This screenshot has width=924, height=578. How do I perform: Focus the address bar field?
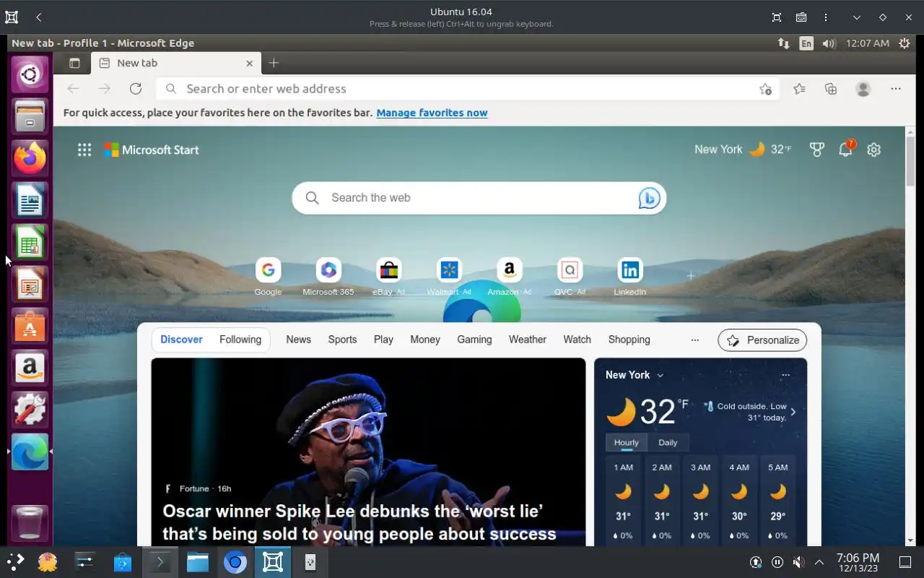tap(467, 89)
